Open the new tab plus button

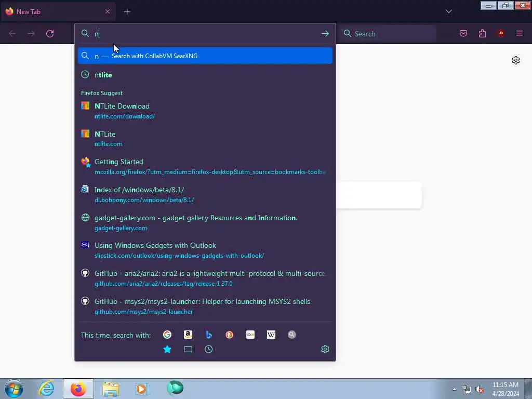pos(127,12)
